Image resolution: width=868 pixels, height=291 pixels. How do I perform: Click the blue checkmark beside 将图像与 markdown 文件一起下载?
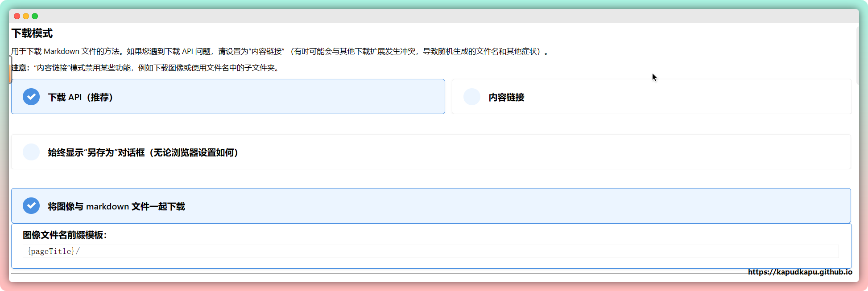point(31,206)
